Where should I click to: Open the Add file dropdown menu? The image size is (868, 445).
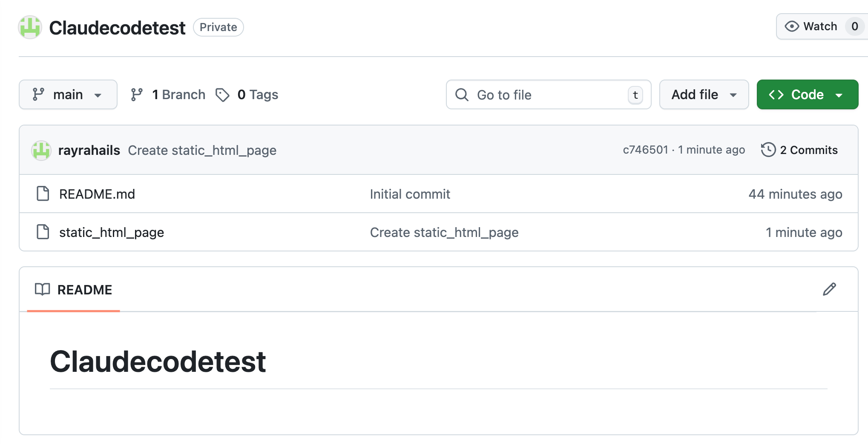(704, 94)
